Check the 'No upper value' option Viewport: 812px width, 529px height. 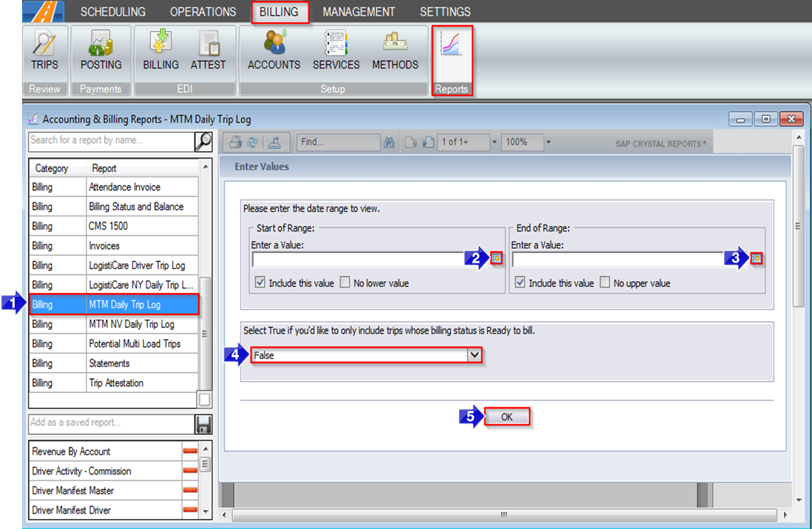click(x=605, y=283)
